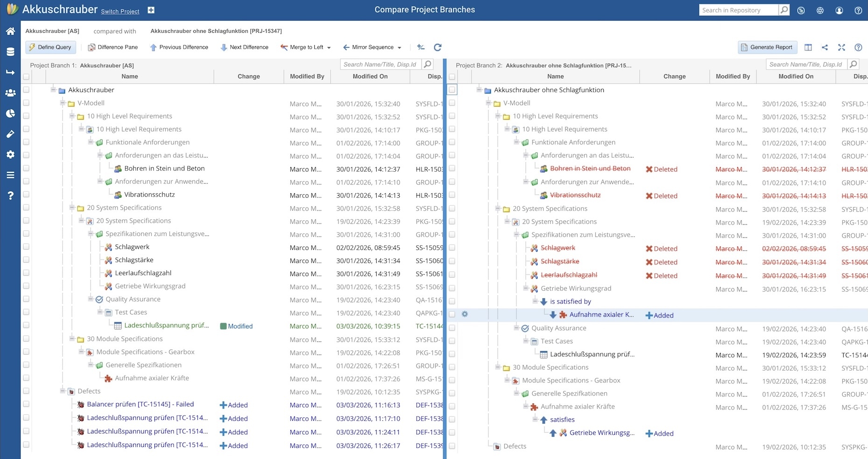868x459 pixels.
Task: Click the Next Difference toolbar item
Action: click(x=244, y=47)
